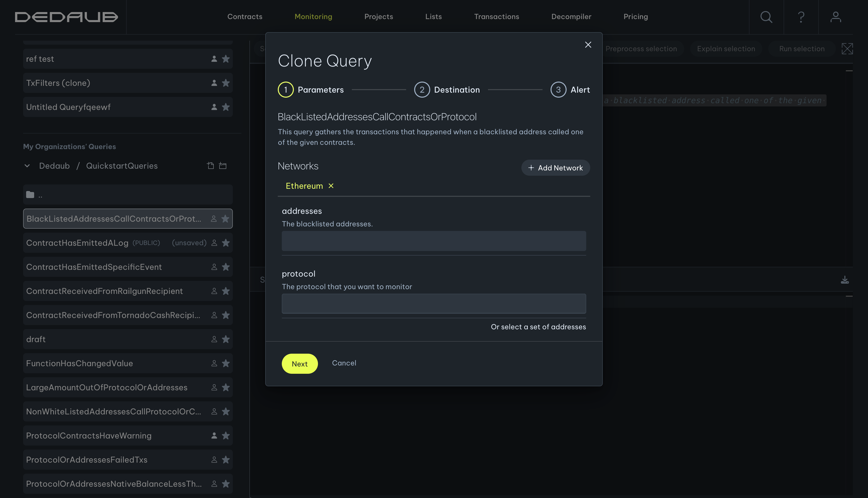The width and height of the screenshot is (868, 498).
Task: Open the user account profile icon
Action: click(x=836, y=17)
